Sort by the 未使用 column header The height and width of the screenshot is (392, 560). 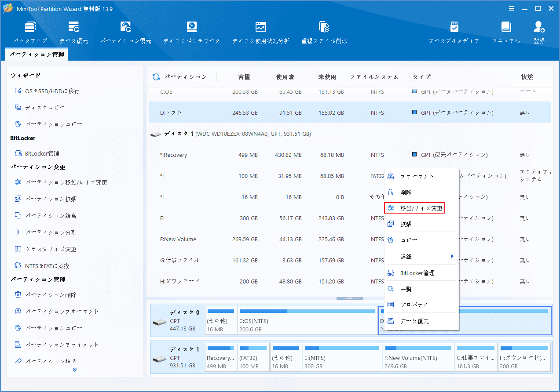(x=327, y=77)
